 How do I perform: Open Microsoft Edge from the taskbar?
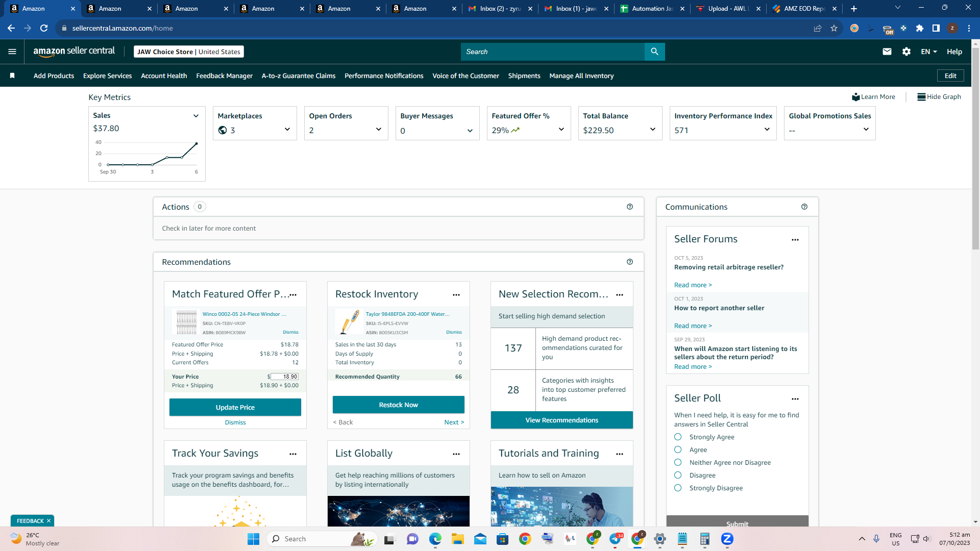pyautogui.click(x=435, y=539)
